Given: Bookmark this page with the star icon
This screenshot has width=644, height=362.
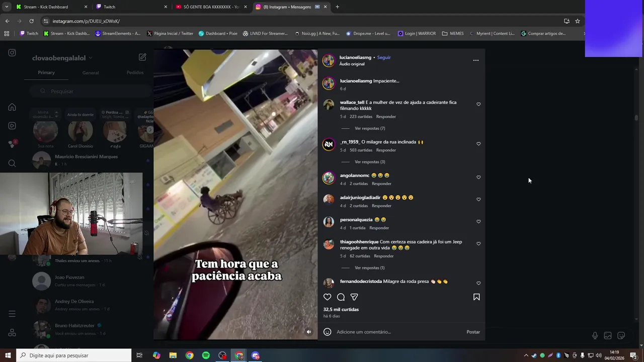Looking at the screenshot, I should point(578,21).
